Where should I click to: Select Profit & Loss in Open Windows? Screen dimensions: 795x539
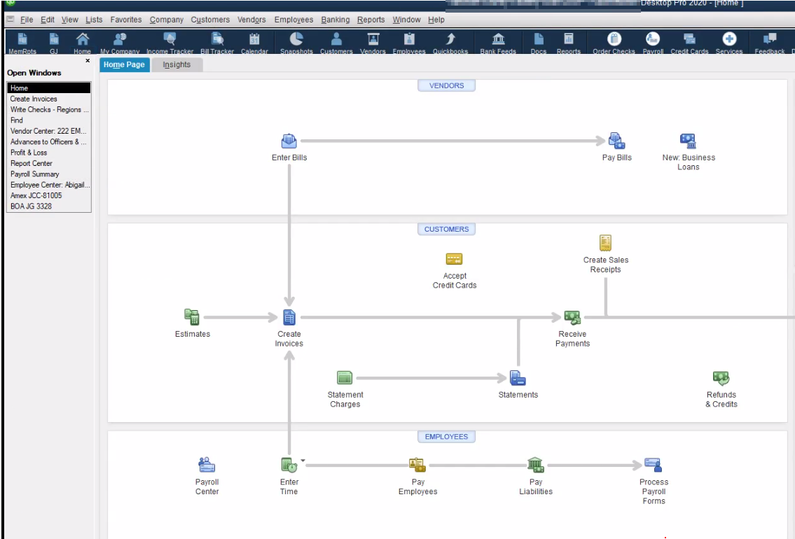tap(29, 153)
